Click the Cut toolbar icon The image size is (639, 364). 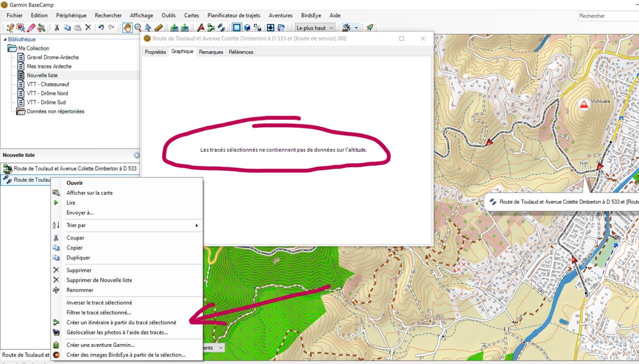pos(57,28)
